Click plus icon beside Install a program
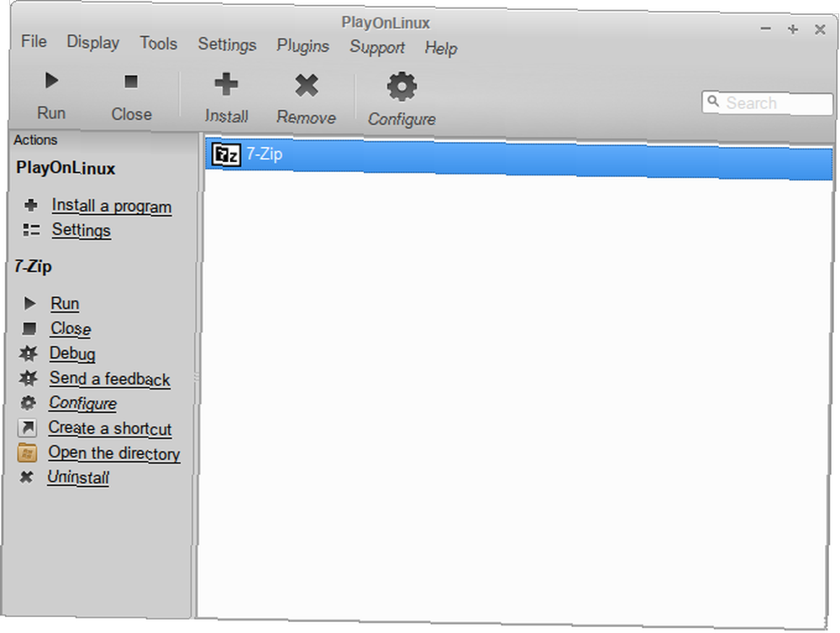Viewport: 840px width, 633px height. click(31, 205)
